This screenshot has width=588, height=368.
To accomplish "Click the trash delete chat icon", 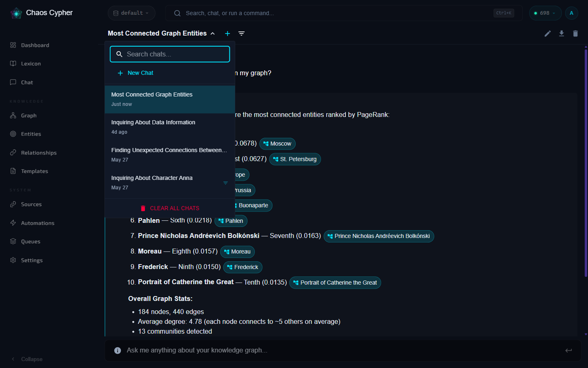I will (x=575, y=34).
